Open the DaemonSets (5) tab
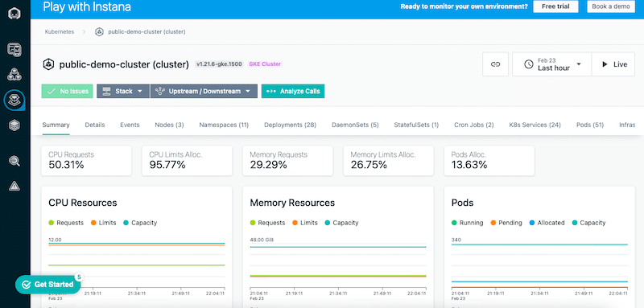Screen dimensions: 644x308 point(355,125)
